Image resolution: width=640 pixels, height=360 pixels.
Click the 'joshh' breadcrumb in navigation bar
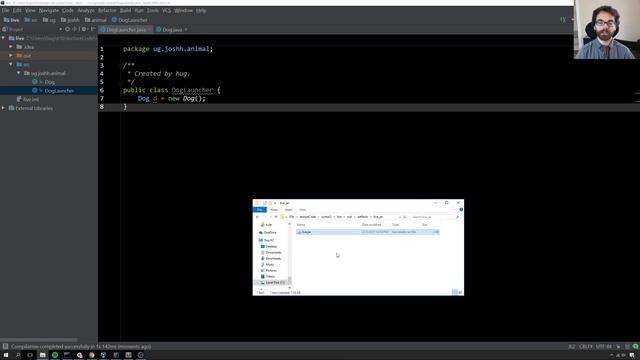pos(70,20)
